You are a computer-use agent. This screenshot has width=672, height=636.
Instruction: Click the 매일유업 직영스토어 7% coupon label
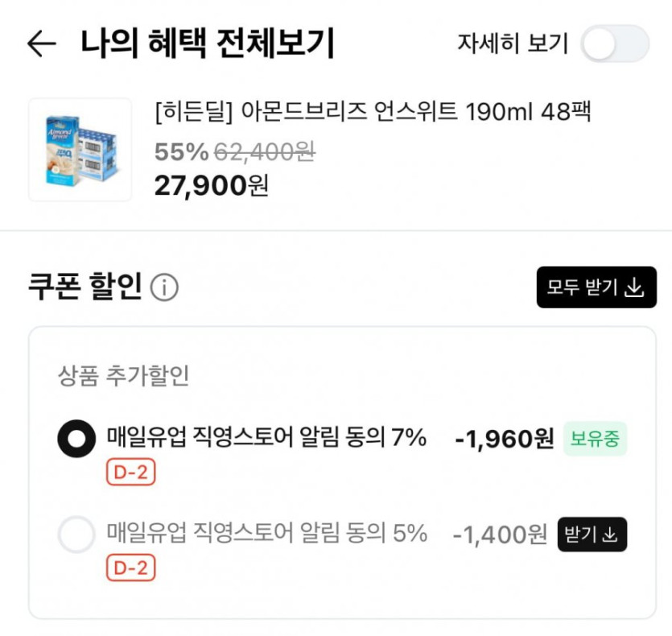click(266, 439)
